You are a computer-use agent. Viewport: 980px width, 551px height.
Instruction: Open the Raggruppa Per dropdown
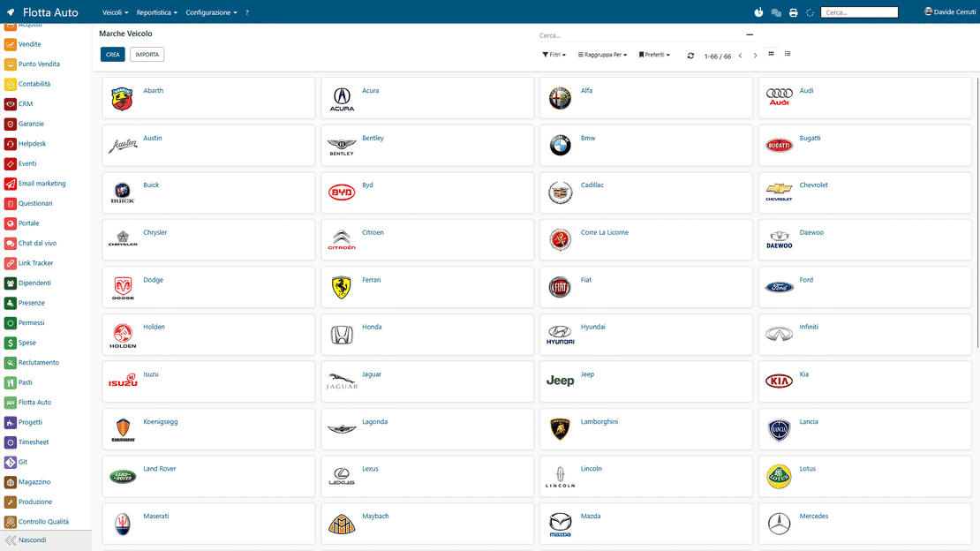602,55
